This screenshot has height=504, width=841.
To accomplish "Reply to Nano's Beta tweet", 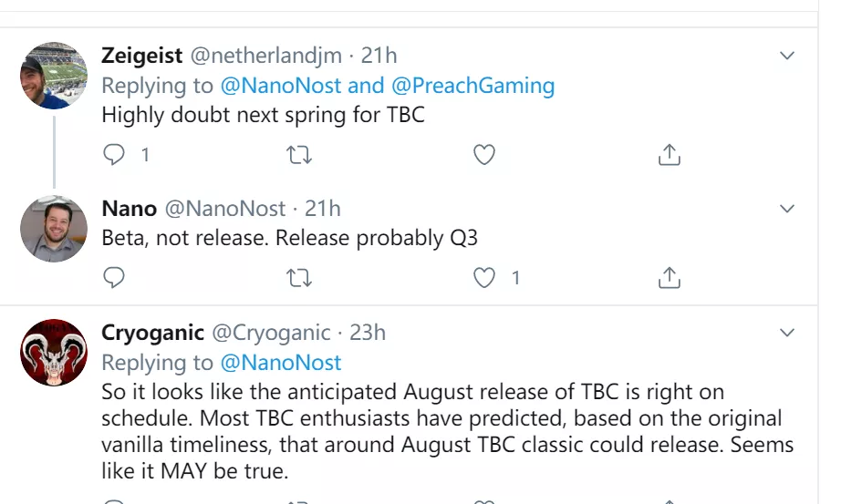I will (114, 277).
